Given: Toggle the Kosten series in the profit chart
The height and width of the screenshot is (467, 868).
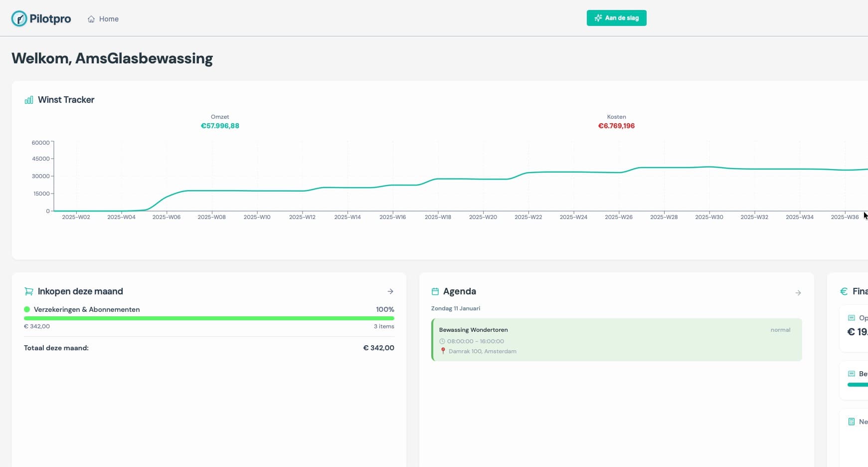Looking at the screenshot, I should (616, 121).
